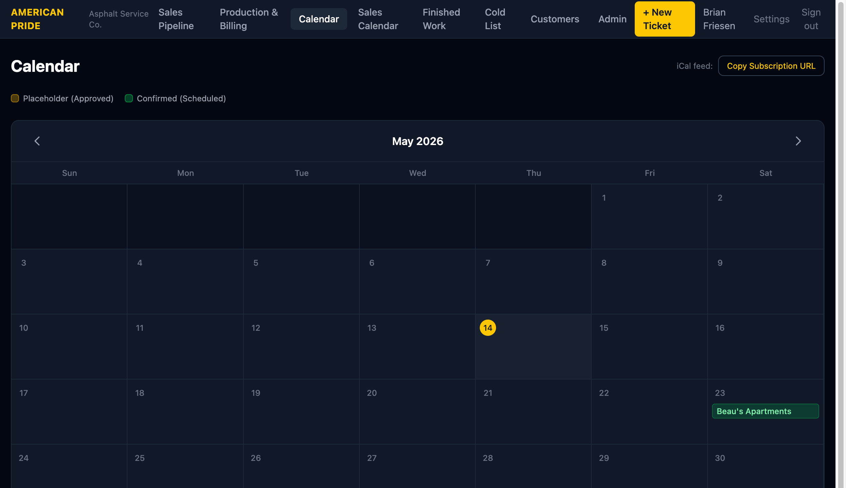
Task: Select May 25 day cell
Action: tap(185, 466)
